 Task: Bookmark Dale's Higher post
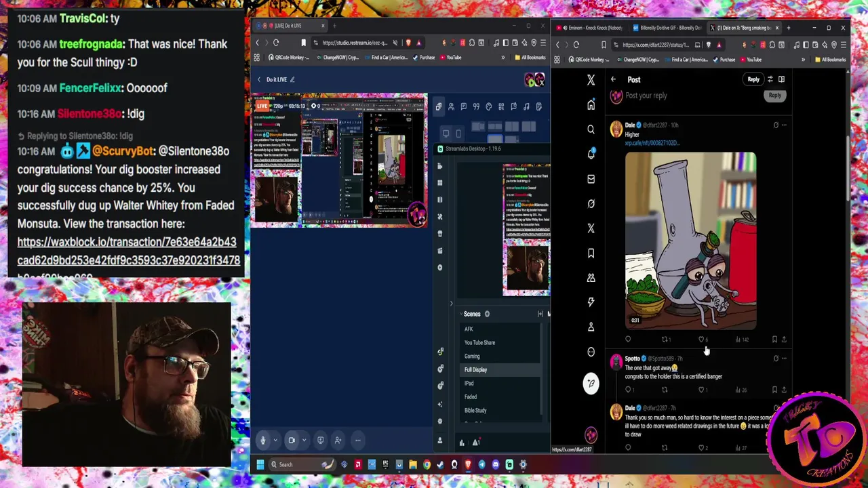pyautogui.click(x=774, y=340)
